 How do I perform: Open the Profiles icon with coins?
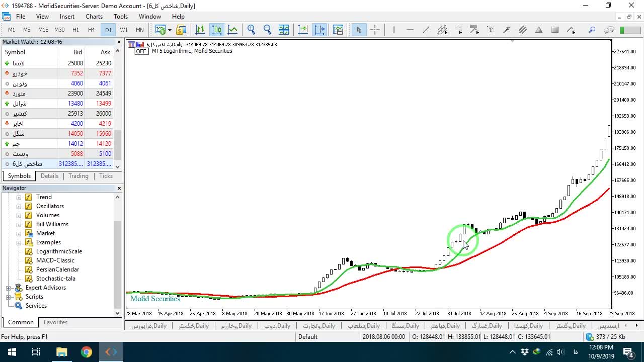tap(181, 30)
